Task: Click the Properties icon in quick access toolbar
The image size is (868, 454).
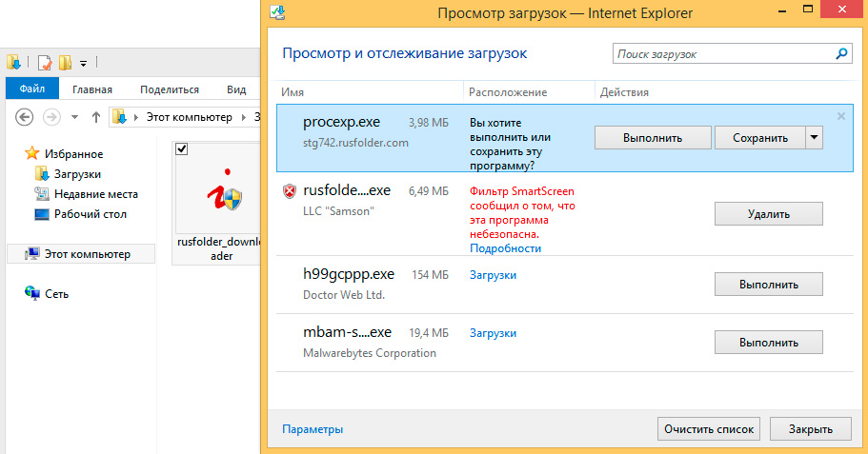Action: pos(44,63)
